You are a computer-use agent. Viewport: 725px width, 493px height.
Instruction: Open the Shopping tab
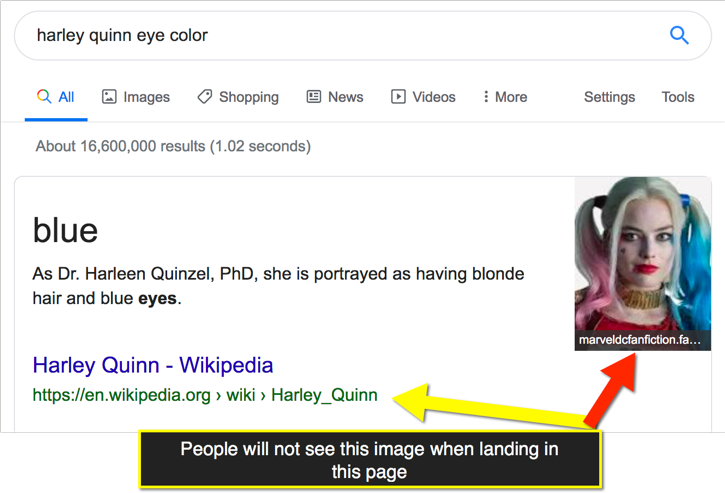pyautogui.click(x=238, y=97)
